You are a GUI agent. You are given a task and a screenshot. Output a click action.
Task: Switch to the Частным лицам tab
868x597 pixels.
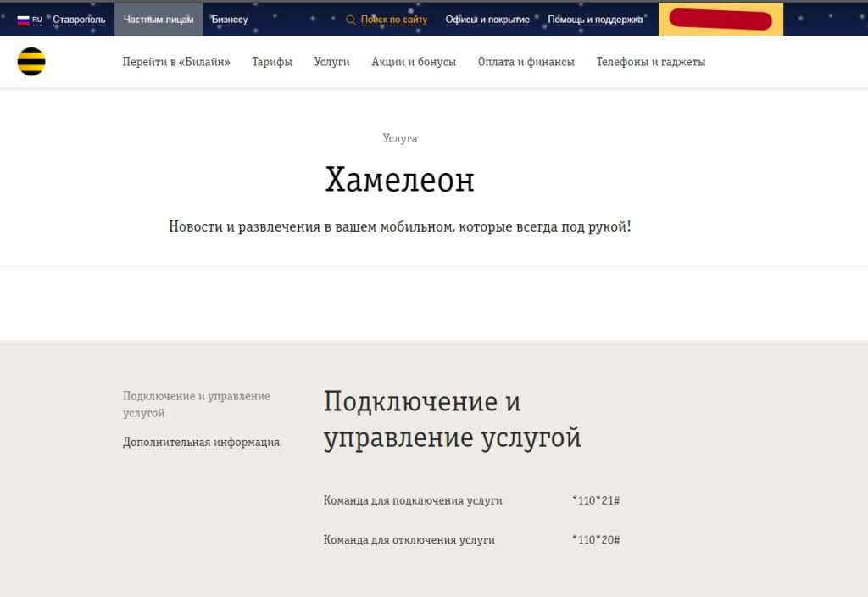click(x=159, y=20)
